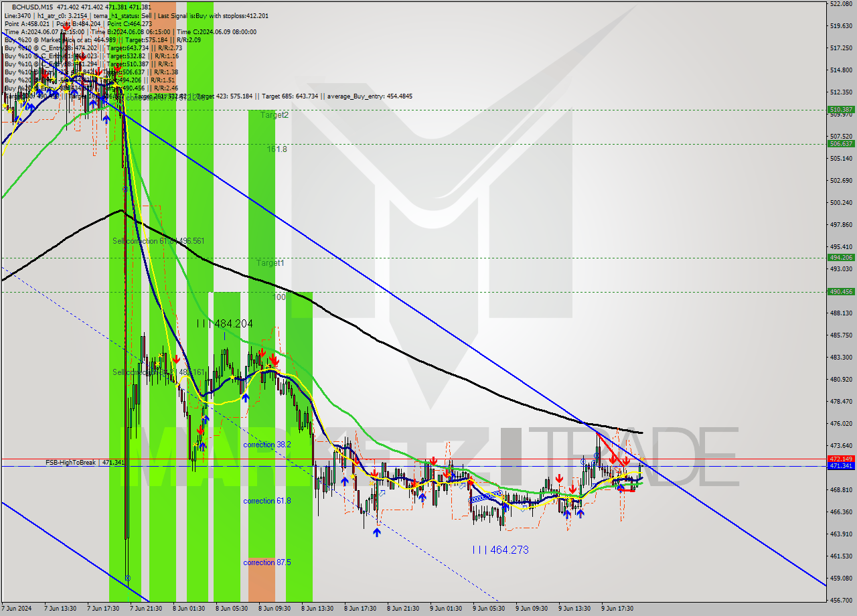The image size is (857, 616).
Task: Click the green 510.387 price tag
Action: [841, 110]
